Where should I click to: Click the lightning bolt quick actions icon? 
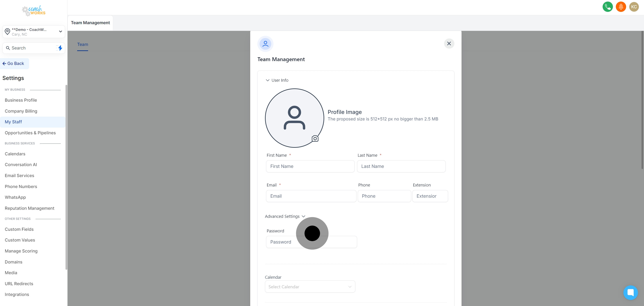click(60, 48)
